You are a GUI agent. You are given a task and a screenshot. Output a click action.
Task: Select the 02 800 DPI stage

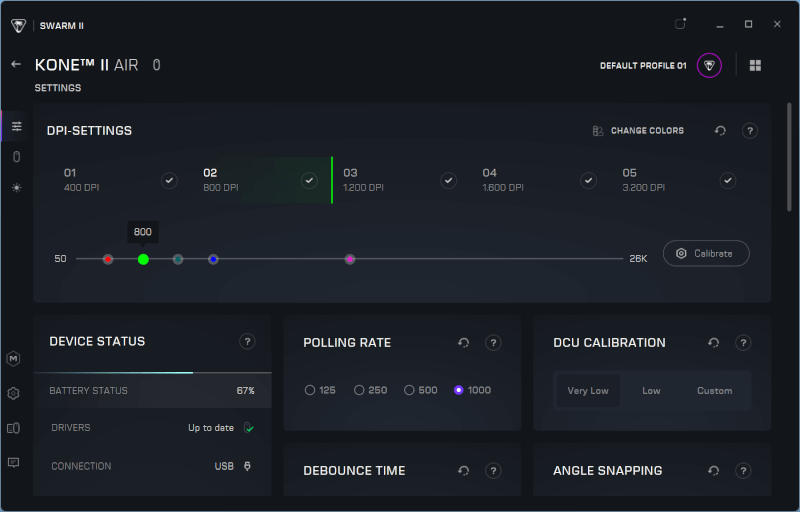coord(262,180)
